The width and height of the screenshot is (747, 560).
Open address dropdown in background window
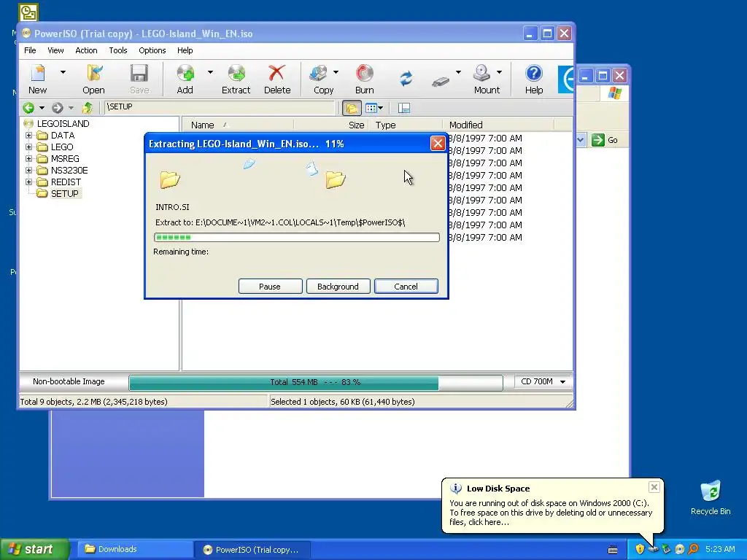tap(581, 140)
